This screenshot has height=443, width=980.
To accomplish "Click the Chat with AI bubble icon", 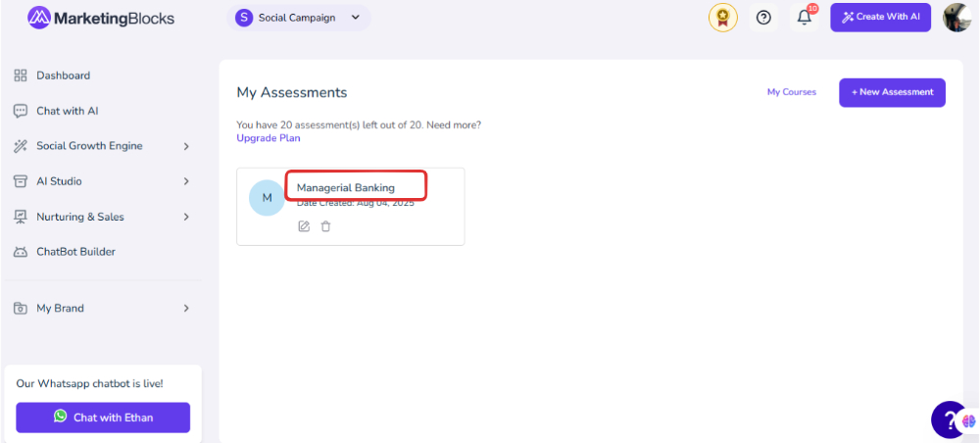I will click(x=21, y=111).
